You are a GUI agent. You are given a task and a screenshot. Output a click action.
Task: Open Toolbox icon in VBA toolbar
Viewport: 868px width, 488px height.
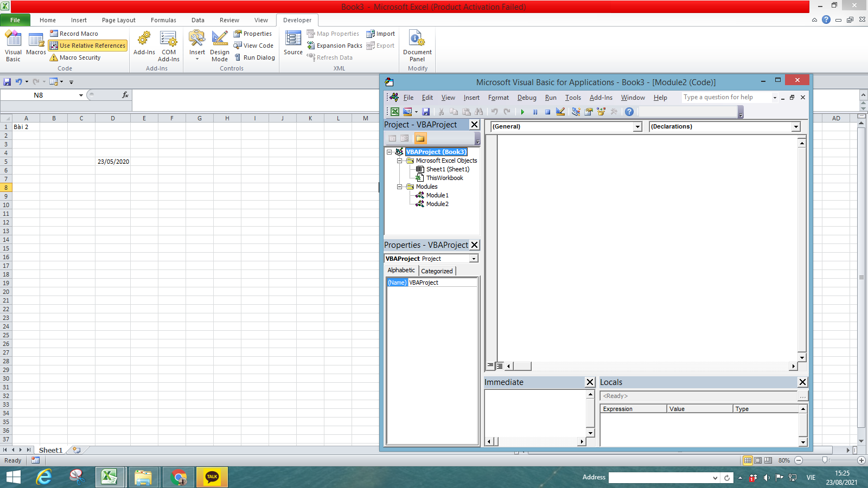pyautogui.click(x=614, y=112)
